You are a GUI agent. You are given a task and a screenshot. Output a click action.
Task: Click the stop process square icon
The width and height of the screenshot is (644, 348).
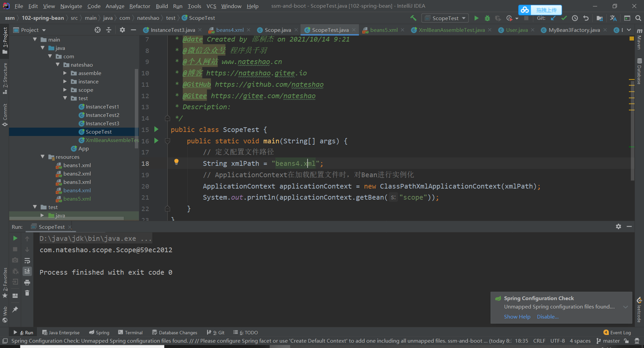pyautogui.click(x=15, y=249)
